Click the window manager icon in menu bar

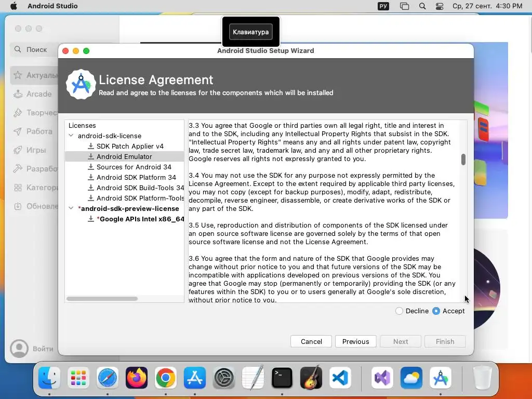tap(404, 6)
